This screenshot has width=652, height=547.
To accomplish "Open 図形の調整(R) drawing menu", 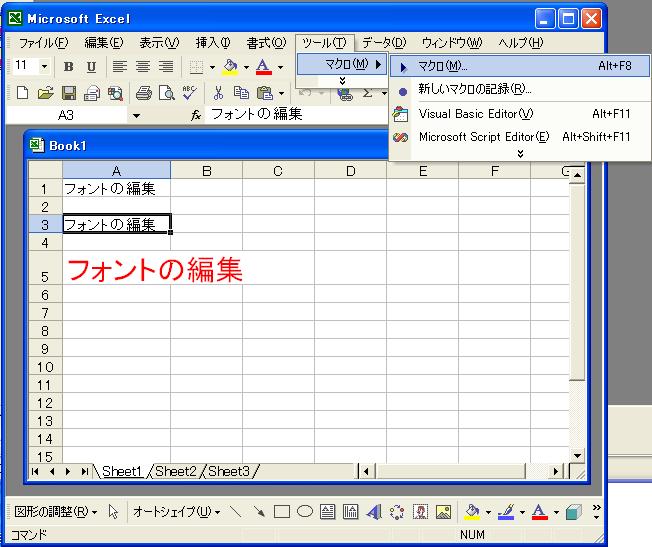I will 55,512.
